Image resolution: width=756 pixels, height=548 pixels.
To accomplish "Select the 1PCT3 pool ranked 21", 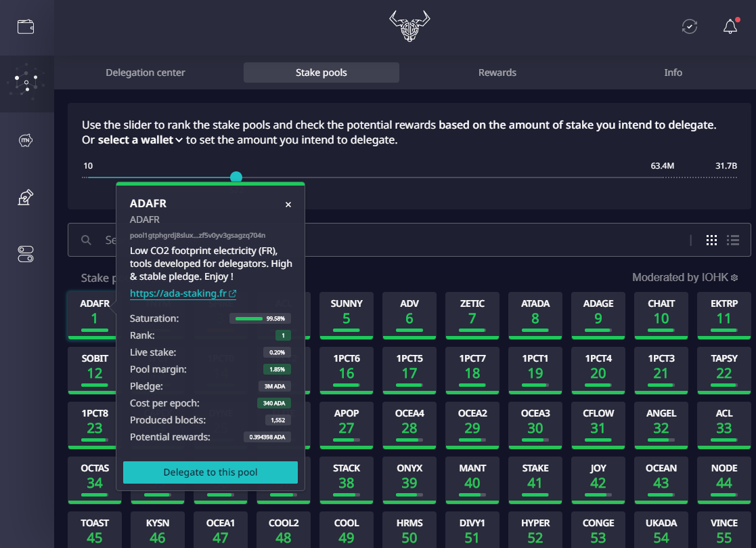I will [661, 371].
